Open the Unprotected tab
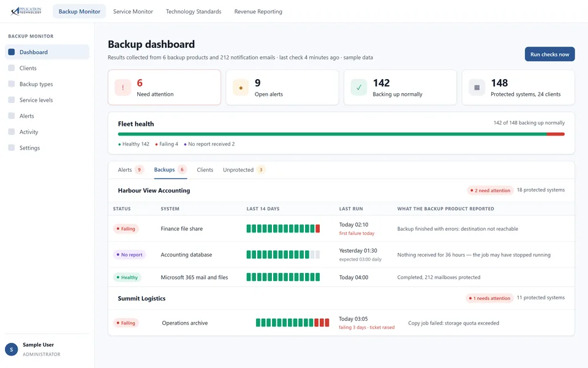The width and height of the screenshot is (588, 368). tap(244, 170)
